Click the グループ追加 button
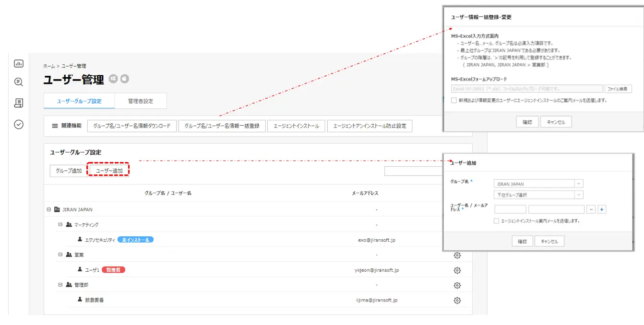The image size is (644, 325). click(x=69, y=171)
